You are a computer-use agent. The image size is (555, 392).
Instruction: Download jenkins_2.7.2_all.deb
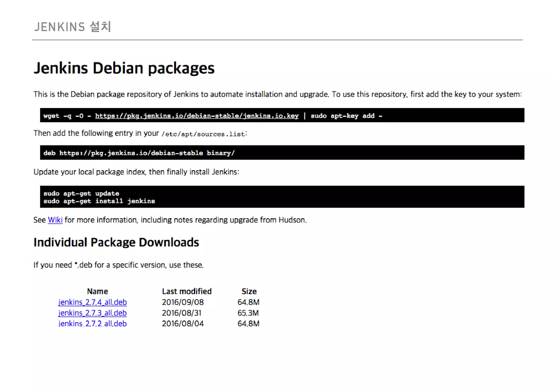(x=92, y=324)
